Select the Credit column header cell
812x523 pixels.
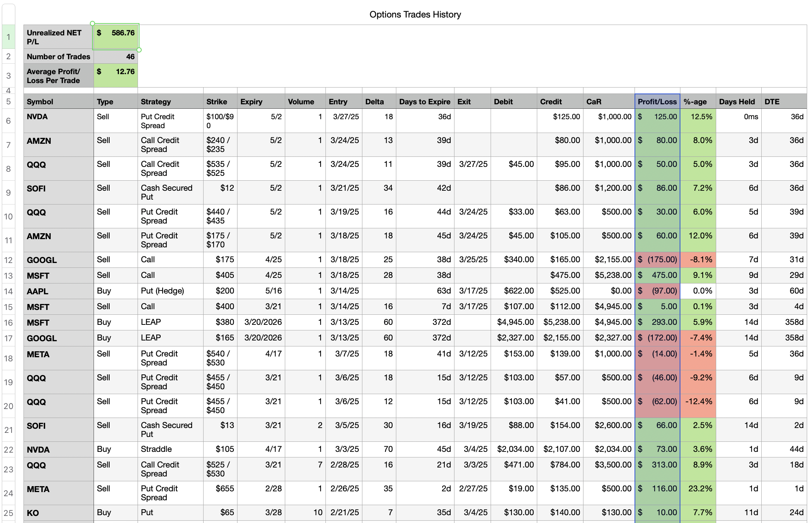(x=560, y=102)
